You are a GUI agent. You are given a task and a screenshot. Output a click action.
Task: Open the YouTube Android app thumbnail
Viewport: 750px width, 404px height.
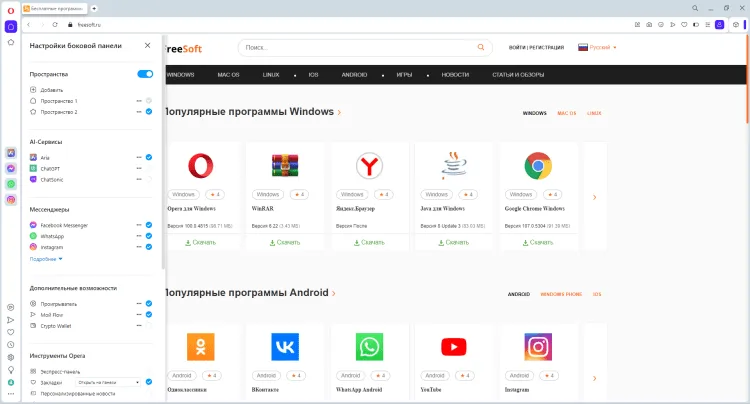coord(453,347)
